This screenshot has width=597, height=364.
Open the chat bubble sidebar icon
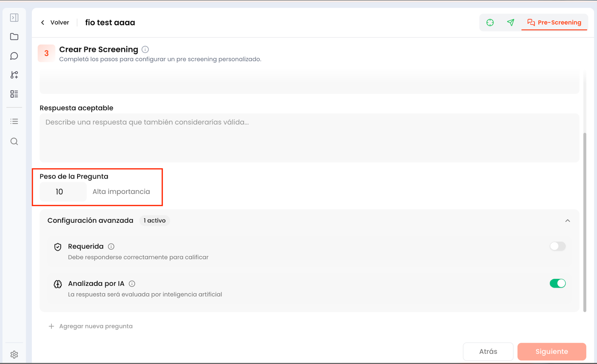click(x=14, y=56)
